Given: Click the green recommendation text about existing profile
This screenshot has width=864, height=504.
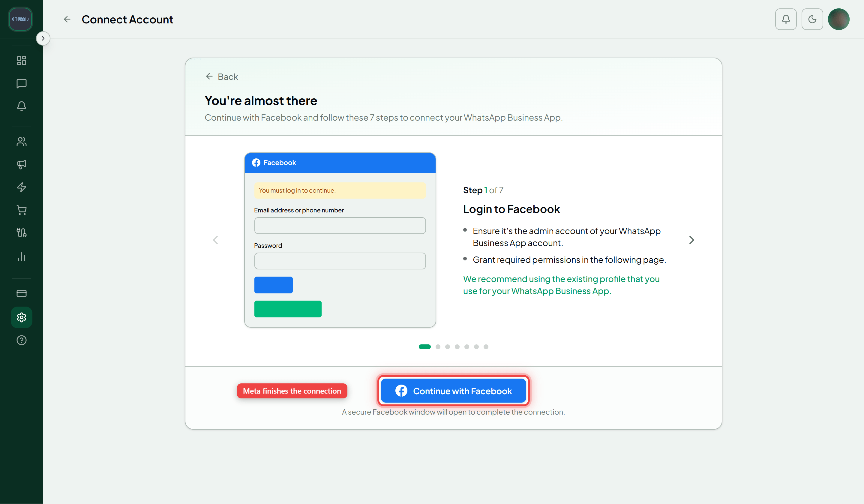Looking at the screenshot, I should 561,285.
